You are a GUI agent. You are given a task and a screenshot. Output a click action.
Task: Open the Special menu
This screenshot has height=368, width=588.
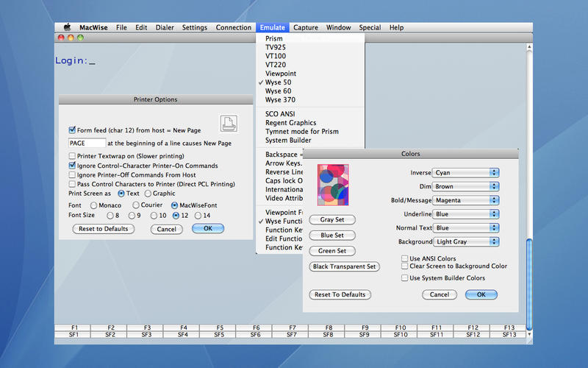pyautogui.click(x=370, y=27)
